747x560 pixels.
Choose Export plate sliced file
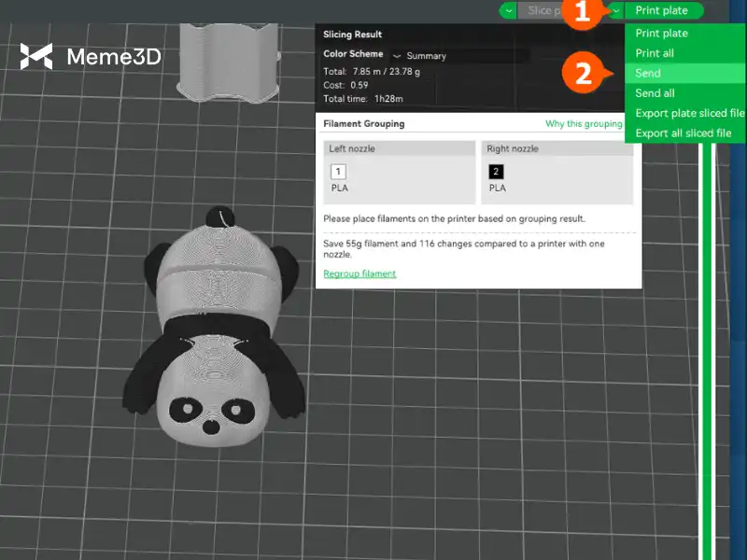pos(689,114)
